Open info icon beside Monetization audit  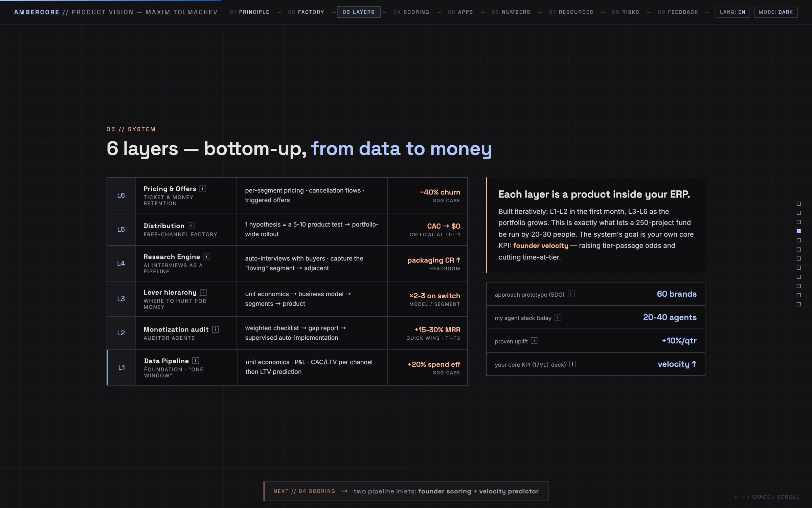[216, 329]
